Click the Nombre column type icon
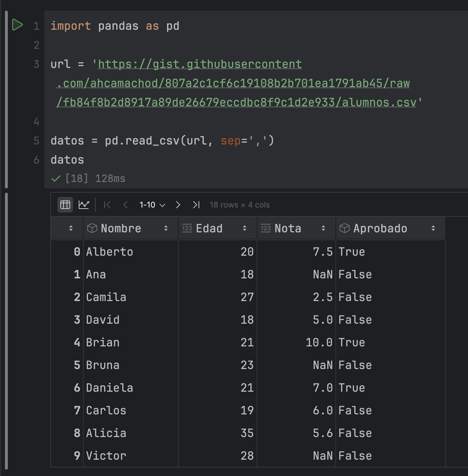The image size is (468, 476). 92,228
